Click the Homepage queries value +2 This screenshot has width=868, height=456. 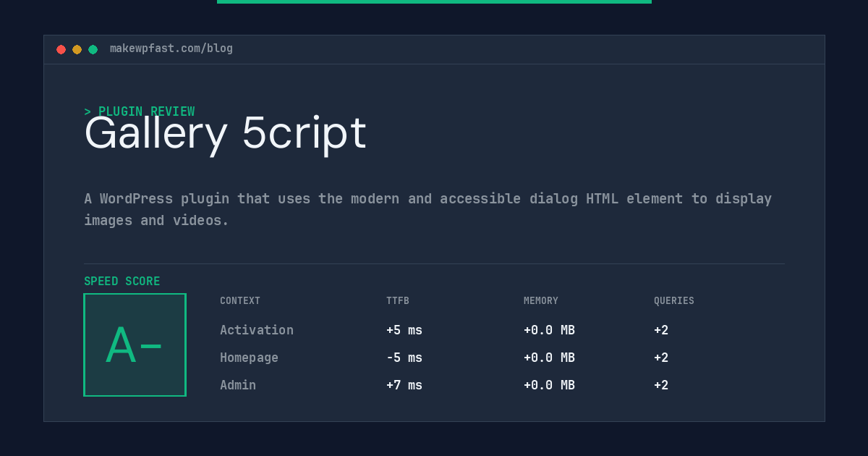click(x=661, y=358)
